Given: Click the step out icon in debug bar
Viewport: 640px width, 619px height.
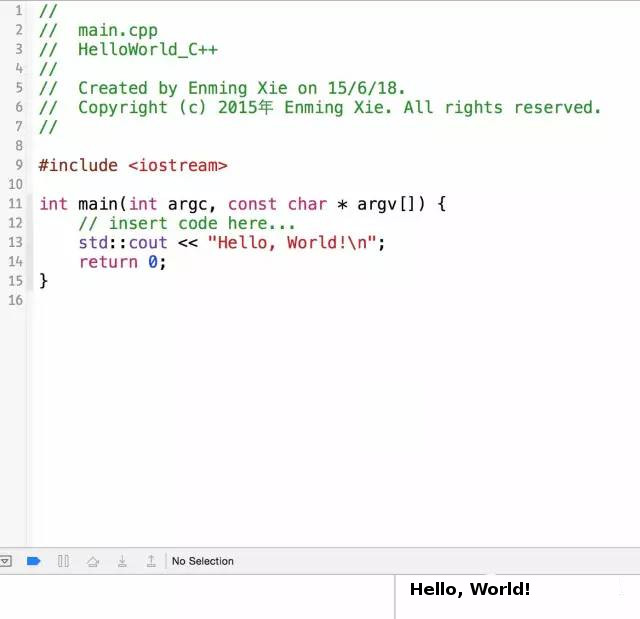Looking at the screenshot, I should tap(151, 561).
